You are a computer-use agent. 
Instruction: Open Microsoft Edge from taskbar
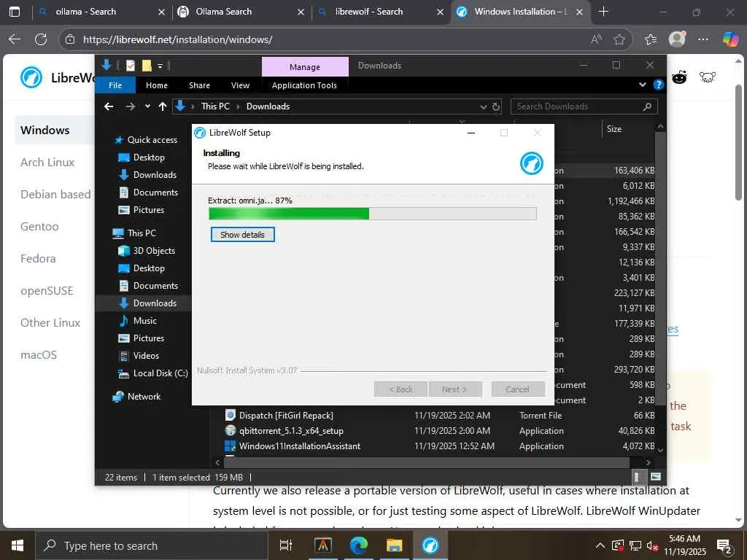(x=358, y=545)
